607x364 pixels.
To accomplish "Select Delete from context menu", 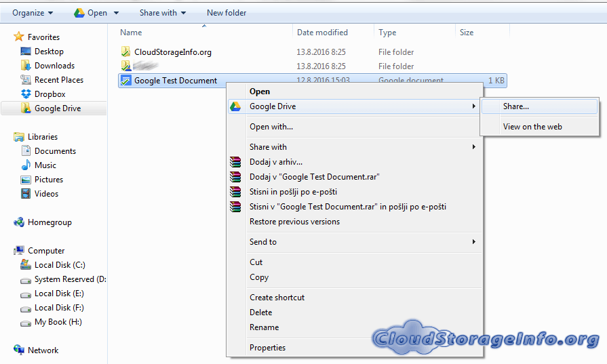I will [260, 312].
